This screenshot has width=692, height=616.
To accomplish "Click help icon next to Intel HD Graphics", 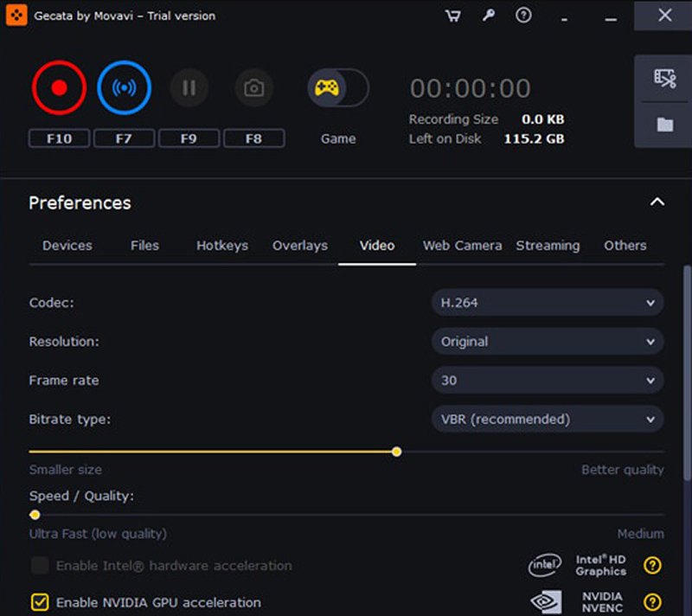I will coord(652,565).
